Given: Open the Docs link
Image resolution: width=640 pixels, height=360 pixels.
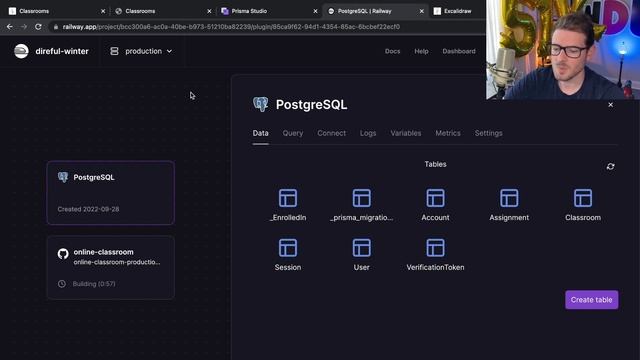Looking at the screenshot, I should [x=392, y=51].
